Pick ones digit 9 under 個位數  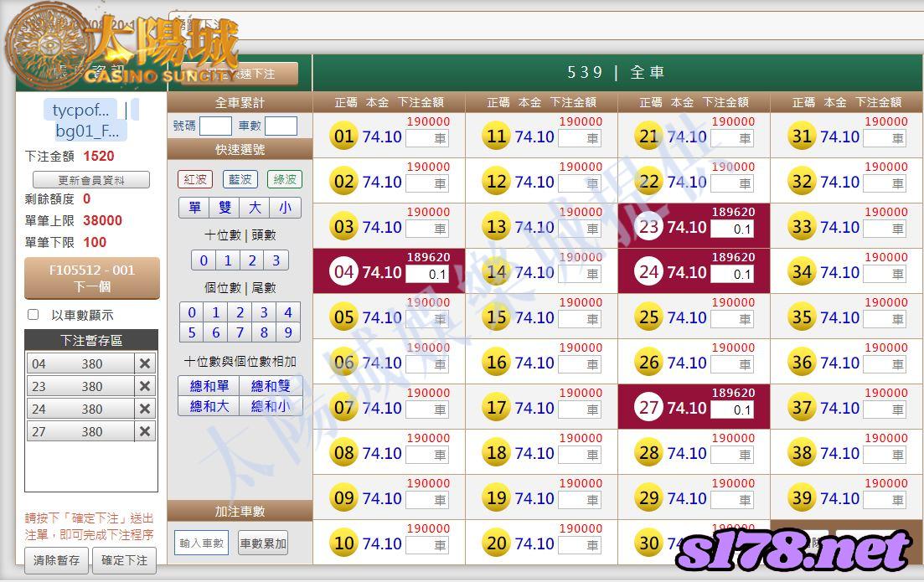(288, 332)
